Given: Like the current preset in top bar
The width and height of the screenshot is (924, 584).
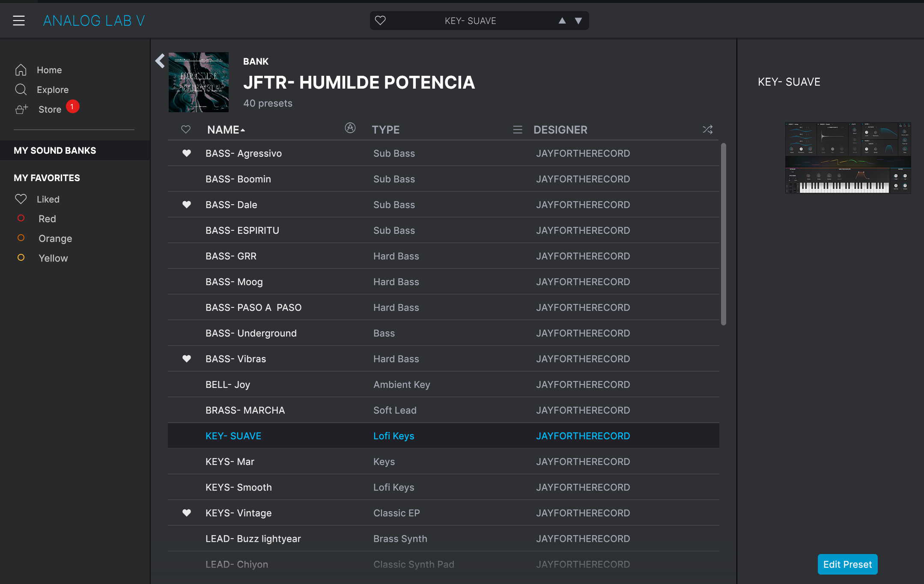Looking at the screenshot, I should [380, 21].
